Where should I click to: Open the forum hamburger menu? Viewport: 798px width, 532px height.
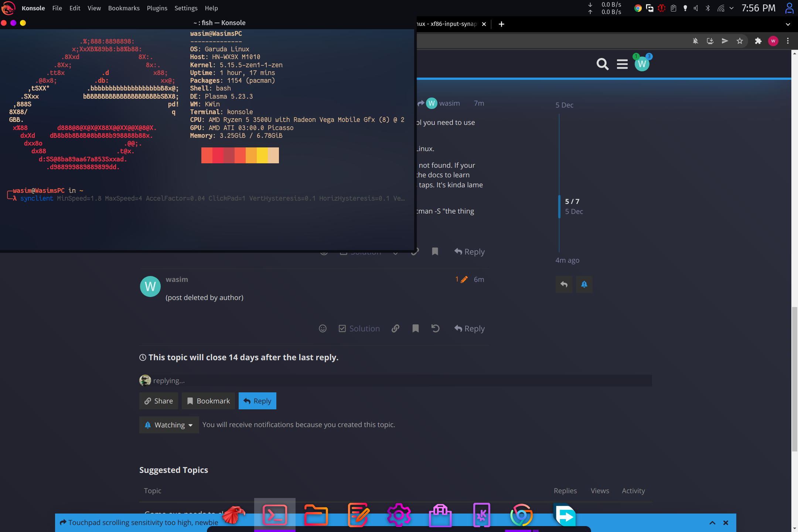[x=622, y=64]
